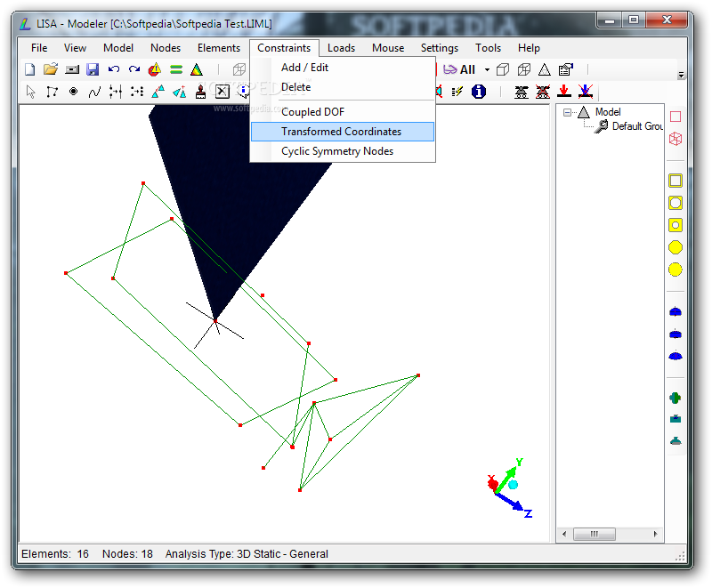The image size is (712, 588).
Task: Open the File menu
Action: 39,48
